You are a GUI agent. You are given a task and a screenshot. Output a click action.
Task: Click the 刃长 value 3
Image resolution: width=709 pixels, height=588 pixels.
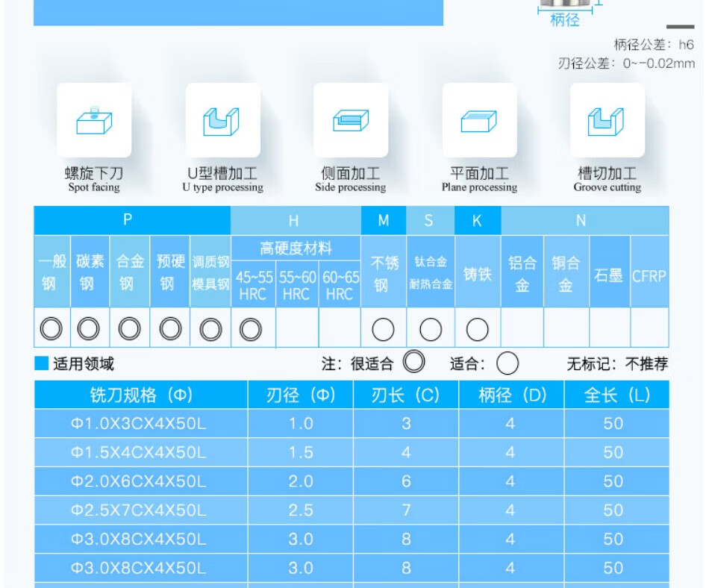pyautogui.click(x=406, y=424)
